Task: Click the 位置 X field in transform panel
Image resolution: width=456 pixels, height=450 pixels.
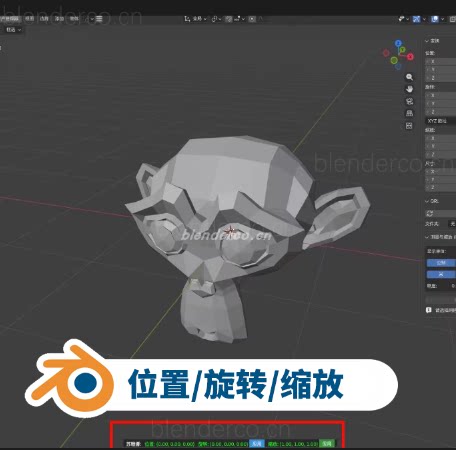Action: point(441,62)
